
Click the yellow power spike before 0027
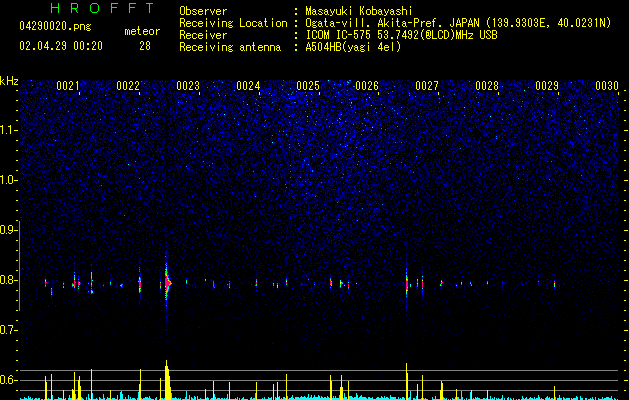[x=407, y=381]
